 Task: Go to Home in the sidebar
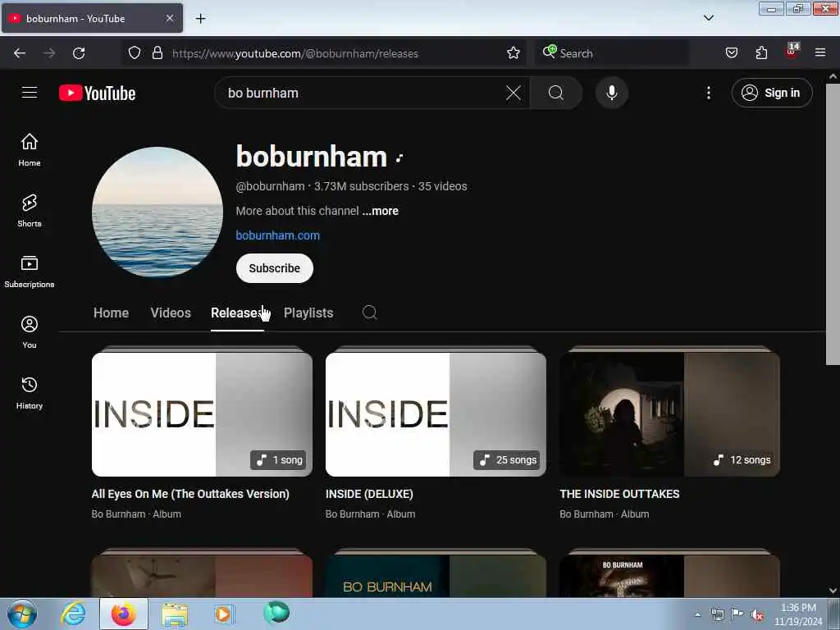(x=30, y=150)
